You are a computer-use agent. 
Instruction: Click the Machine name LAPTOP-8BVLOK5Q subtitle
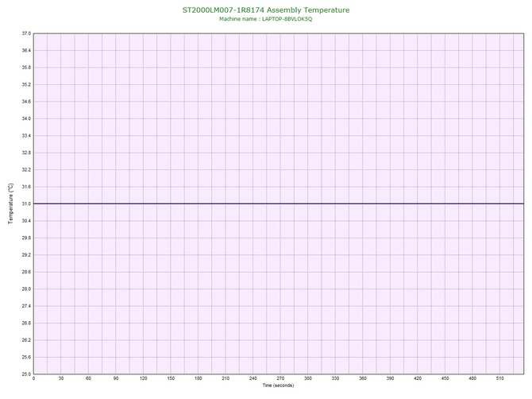(265, 18)
